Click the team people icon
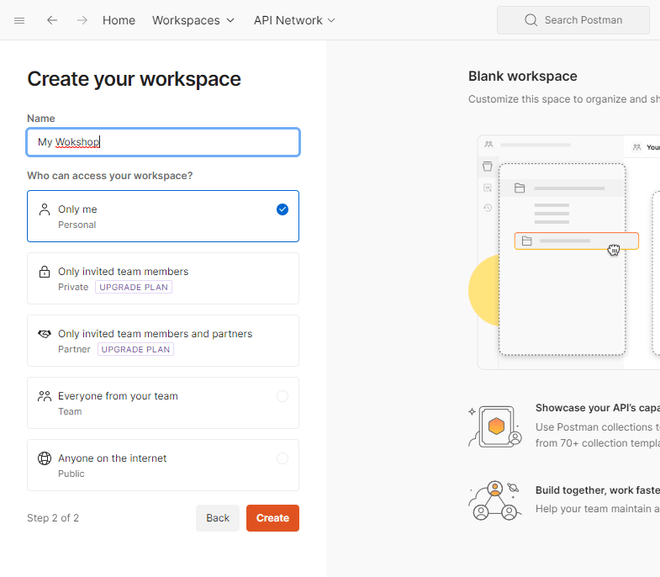This screenshot has height=577, width=660. pyautogui.click(x=44, y=396)
